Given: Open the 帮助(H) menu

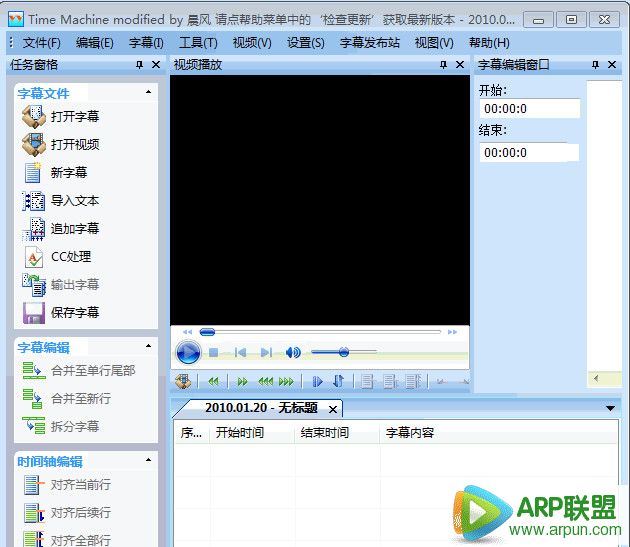Looking at the screenshot, I should coord(489,43).
